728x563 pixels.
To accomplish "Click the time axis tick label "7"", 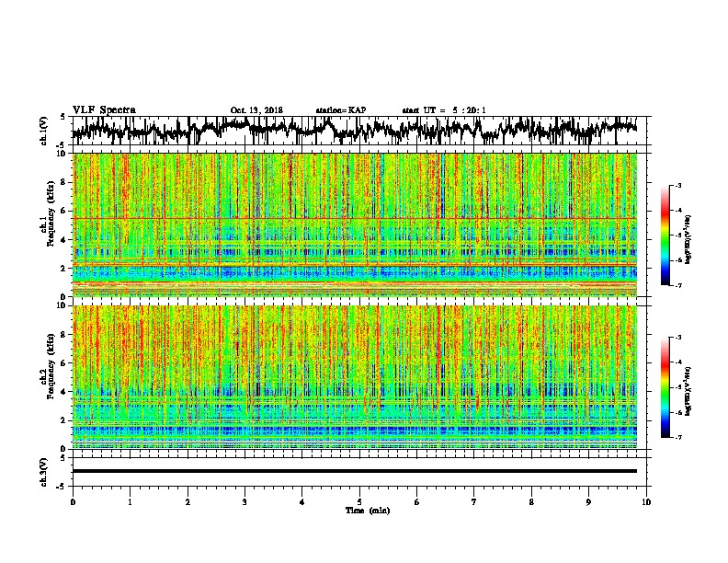I will pos(474,502).
